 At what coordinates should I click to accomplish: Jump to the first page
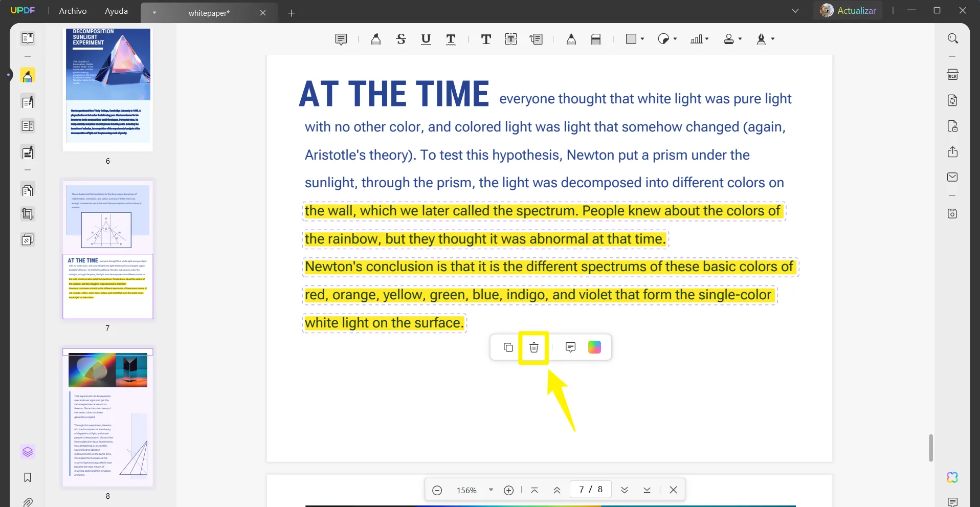pyautogui.click(x=534, y=490)
